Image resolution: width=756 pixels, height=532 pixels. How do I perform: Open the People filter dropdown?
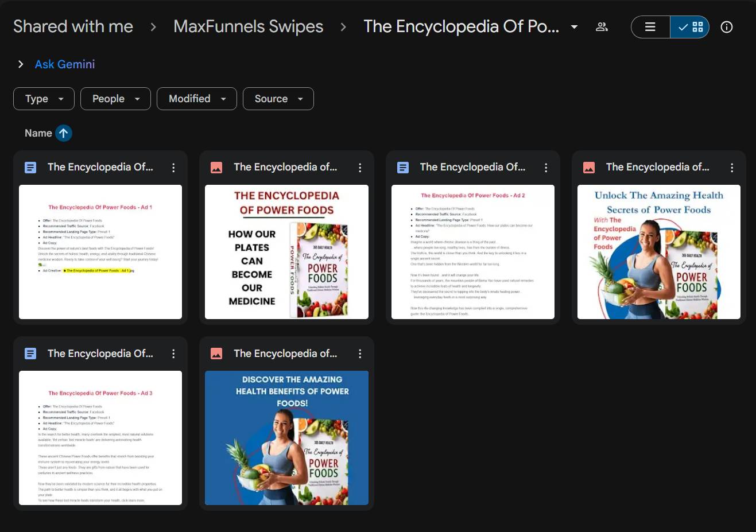115,99
